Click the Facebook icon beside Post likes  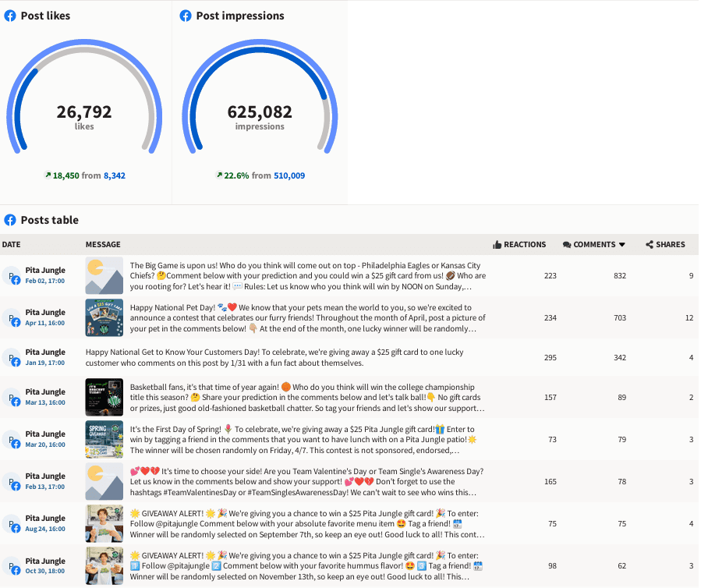click(x=10, y=16)
